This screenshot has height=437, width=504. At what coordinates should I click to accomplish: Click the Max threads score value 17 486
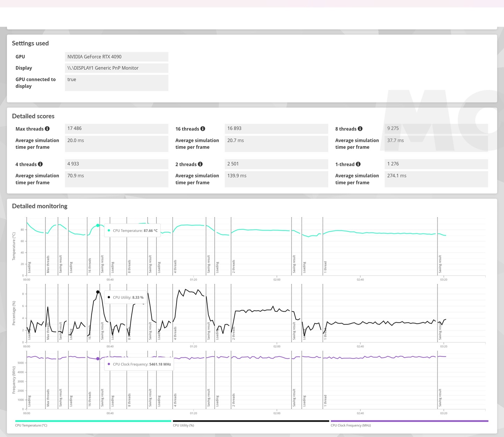[116, 129]
